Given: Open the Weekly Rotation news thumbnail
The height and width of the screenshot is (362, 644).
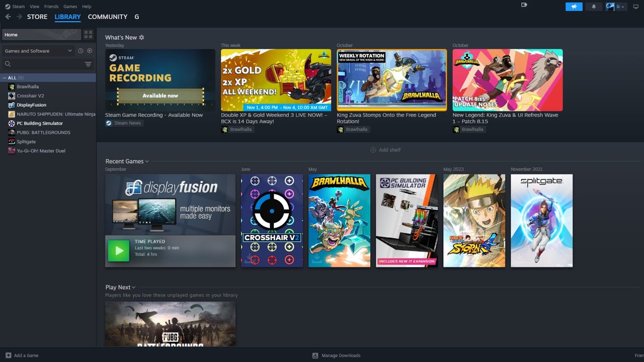Looking at the screenshot, I should pyautogui.click(x=391, y=80).
